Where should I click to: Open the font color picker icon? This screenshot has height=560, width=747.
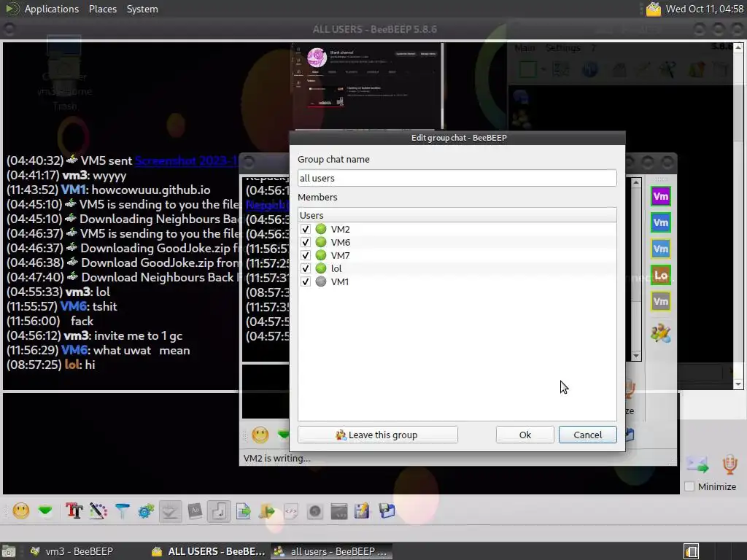click(98, 511)
